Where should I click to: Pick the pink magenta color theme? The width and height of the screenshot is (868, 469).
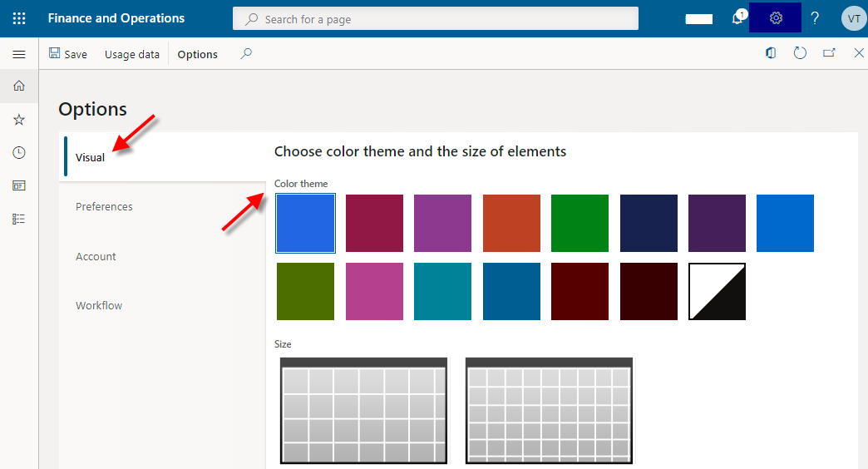(x=374, y=291)
